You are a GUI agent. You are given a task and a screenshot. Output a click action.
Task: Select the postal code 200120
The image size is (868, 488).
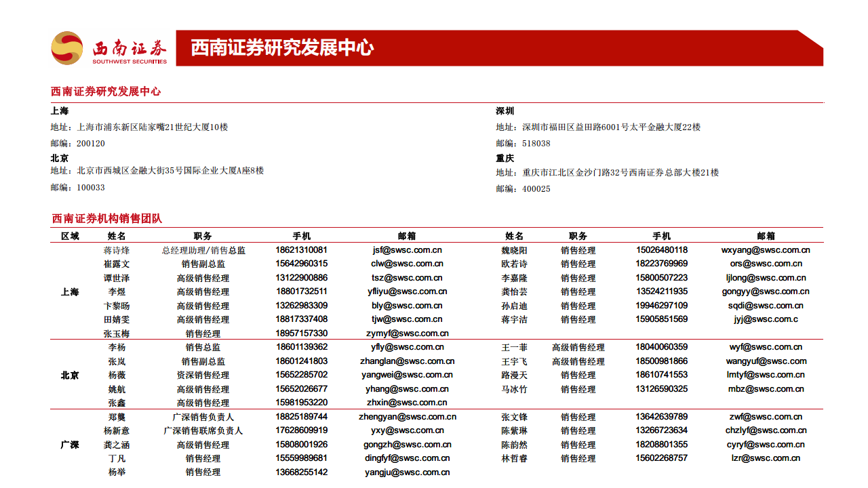click(x=91, y=144)
